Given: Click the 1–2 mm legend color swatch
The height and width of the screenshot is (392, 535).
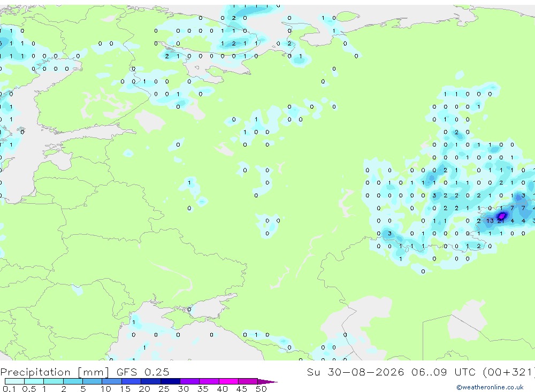Looking at the screenshot, I should [53, 381].
